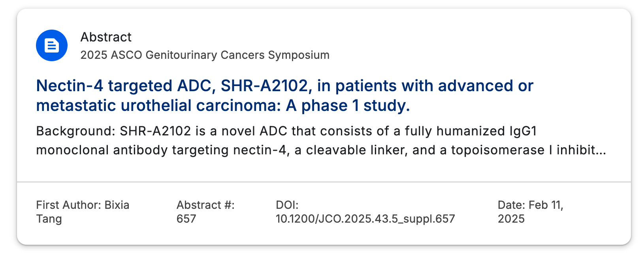Click the author's surname Tang

pyautogui.click(x=49, y=219)
